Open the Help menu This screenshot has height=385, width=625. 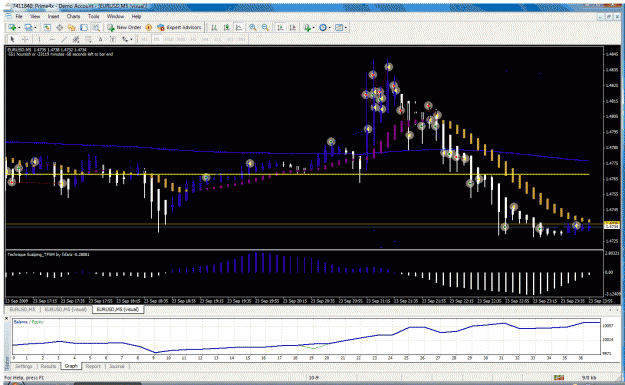coord(136,16)
